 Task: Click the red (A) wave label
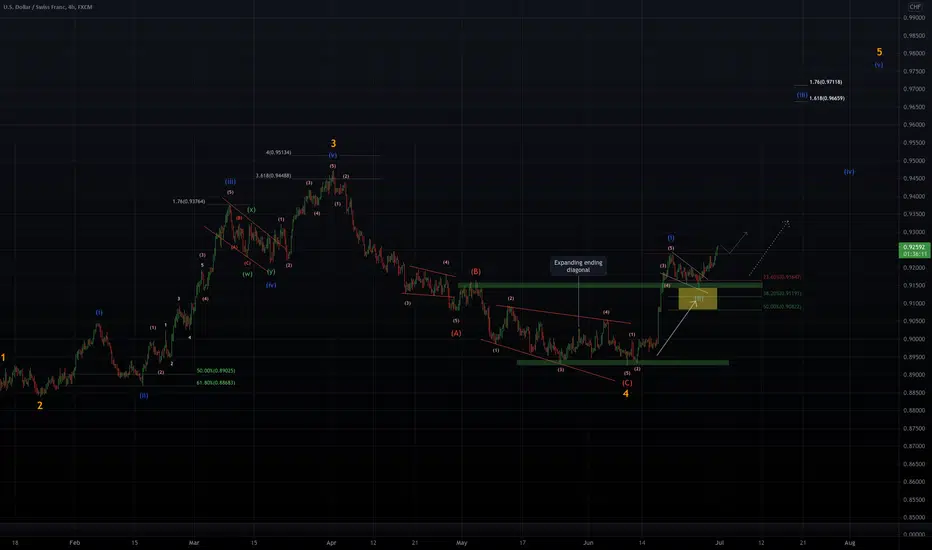coord(456,334)
